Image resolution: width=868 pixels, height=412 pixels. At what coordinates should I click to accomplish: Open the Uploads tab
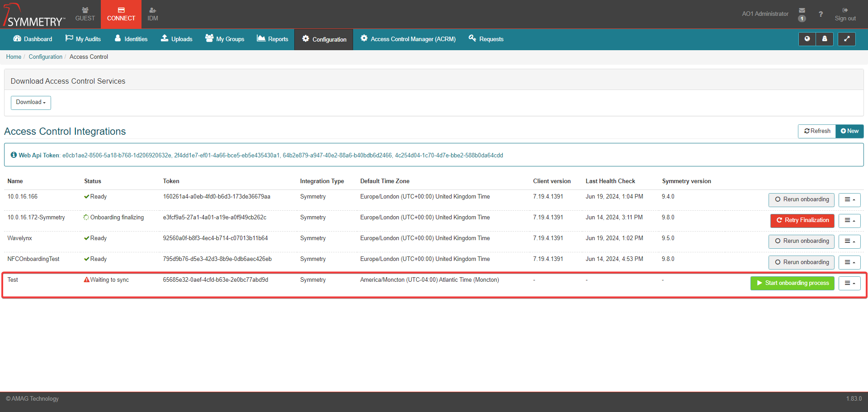[177, 39]
